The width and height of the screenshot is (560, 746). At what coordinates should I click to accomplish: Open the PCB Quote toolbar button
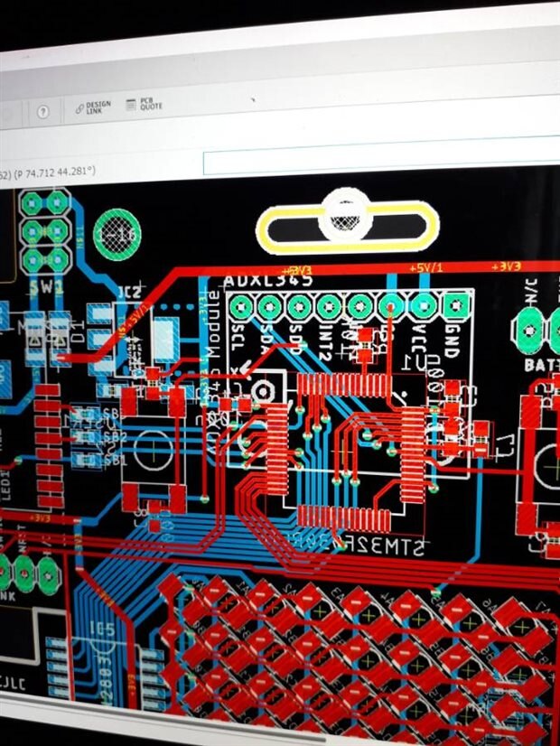(145, 105)
